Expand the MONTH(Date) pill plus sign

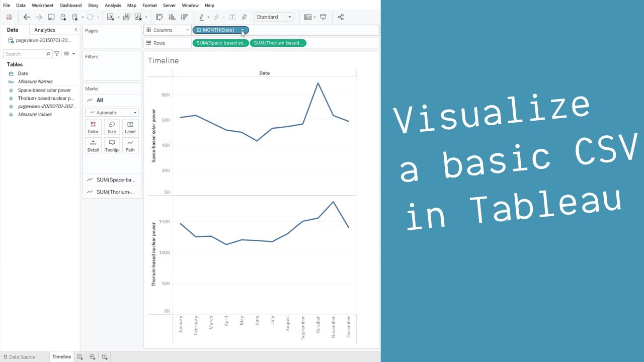point(199,30)
